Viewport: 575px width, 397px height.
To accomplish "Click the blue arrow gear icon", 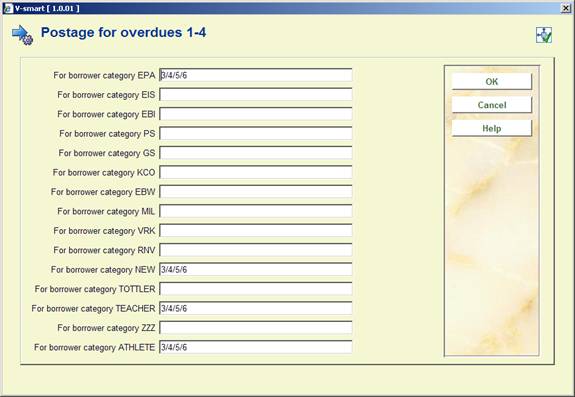I will (22, 35).
